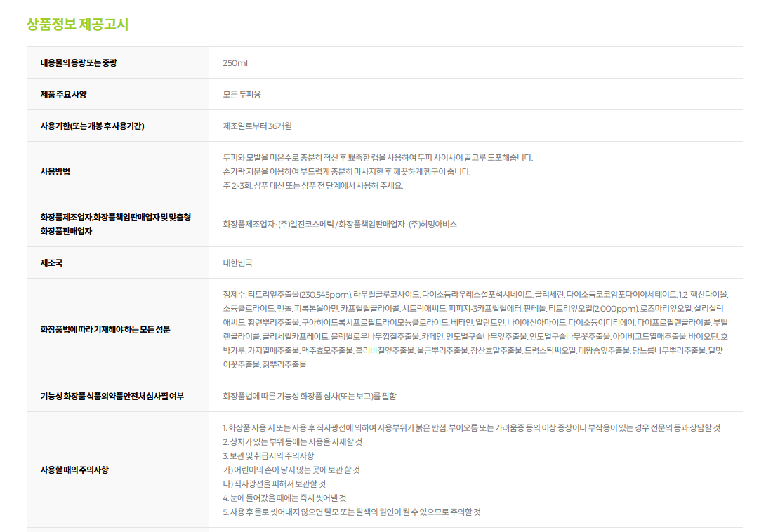Click the usage line starting 두피와 모발을
Image resolution: width=766 pixels, height=532 pixels.
pos(378,158)
